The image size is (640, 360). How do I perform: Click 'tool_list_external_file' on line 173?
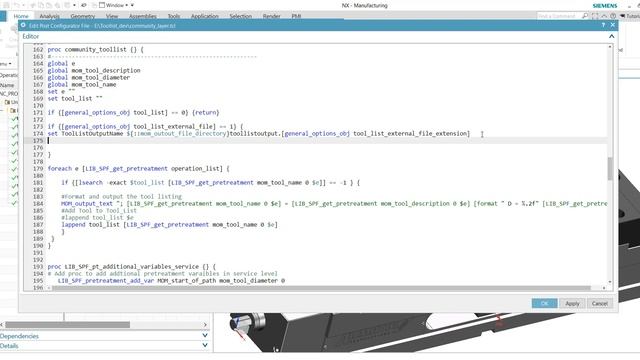(x=174, y=127)
